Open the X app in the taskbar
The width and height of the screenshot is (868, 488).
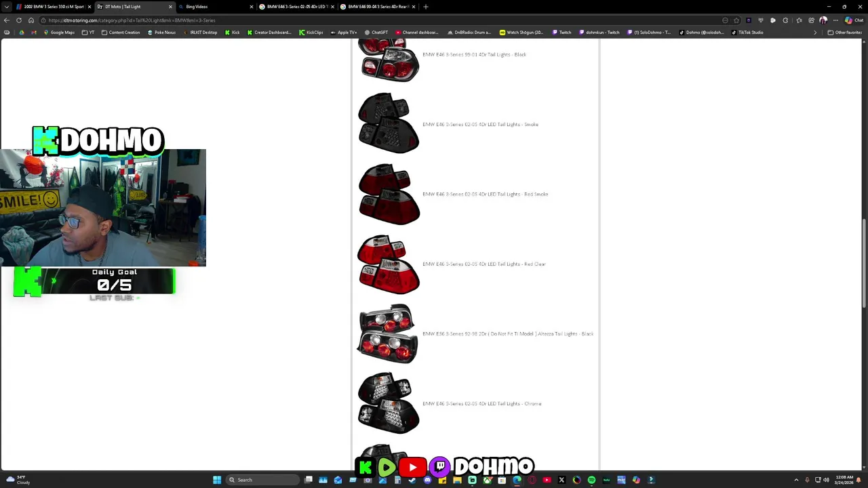tap(562, 480)
